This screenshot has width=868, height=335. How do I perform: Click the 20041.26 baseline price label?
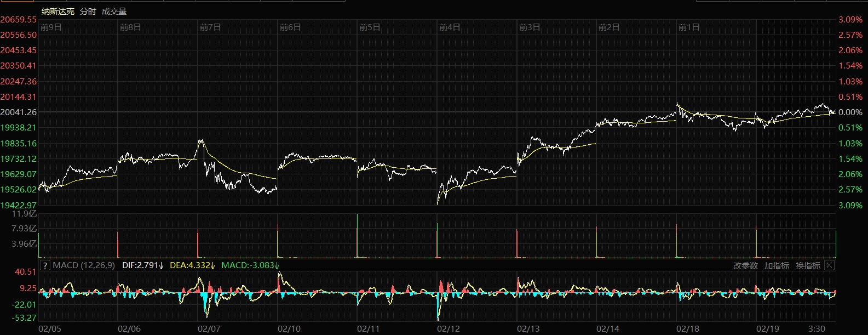click(x=19, y=112)
